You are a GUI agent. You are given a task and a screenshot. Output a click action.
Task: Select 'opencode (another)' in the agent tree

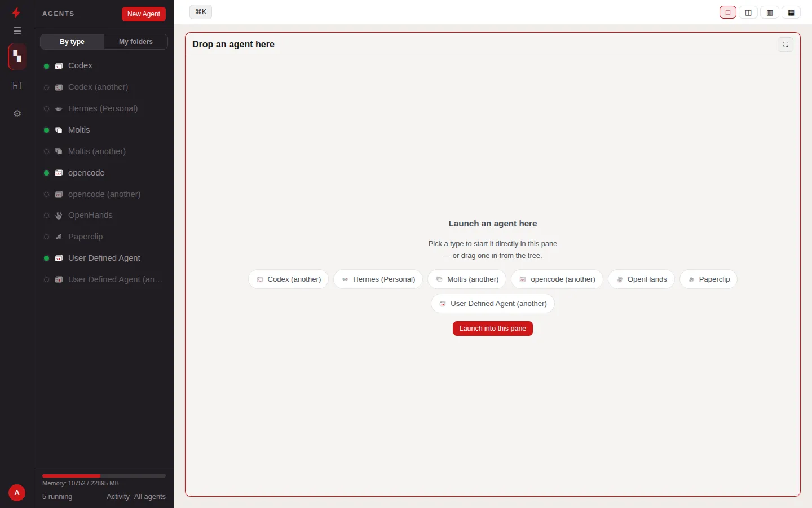pos(104,195)
